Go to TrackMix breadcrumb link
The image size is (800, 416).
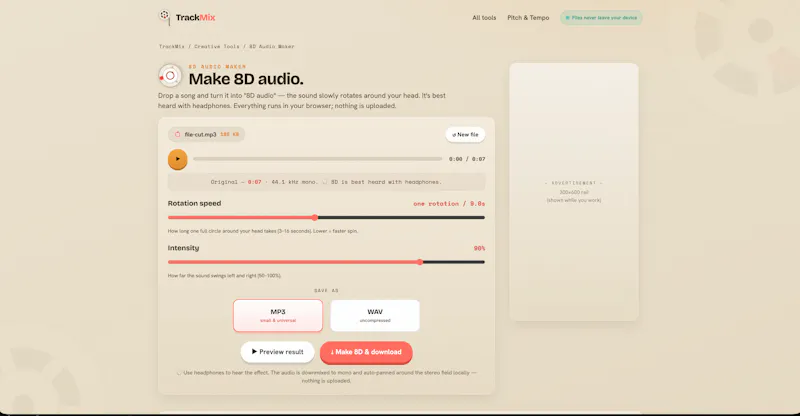[x=171, y=46]
